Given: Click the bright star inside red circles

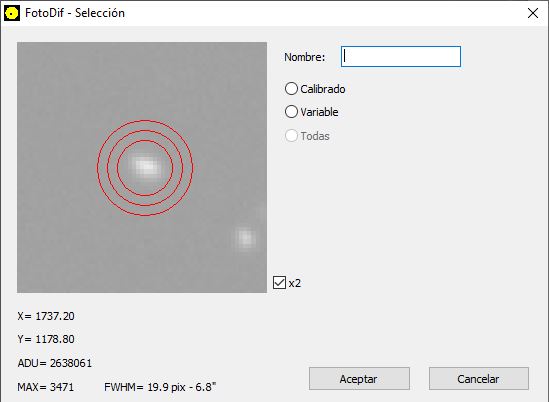Looking at the screenshot, I should 147,167.
